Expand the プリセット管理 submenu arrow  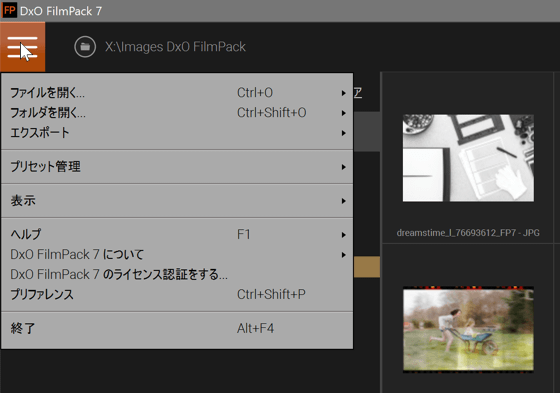point(344,167)
